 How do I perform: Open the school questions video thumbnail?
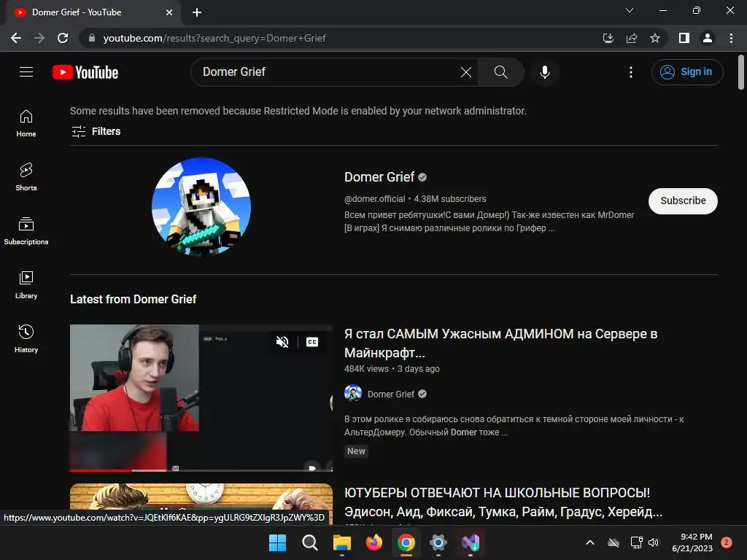(201, 497)
